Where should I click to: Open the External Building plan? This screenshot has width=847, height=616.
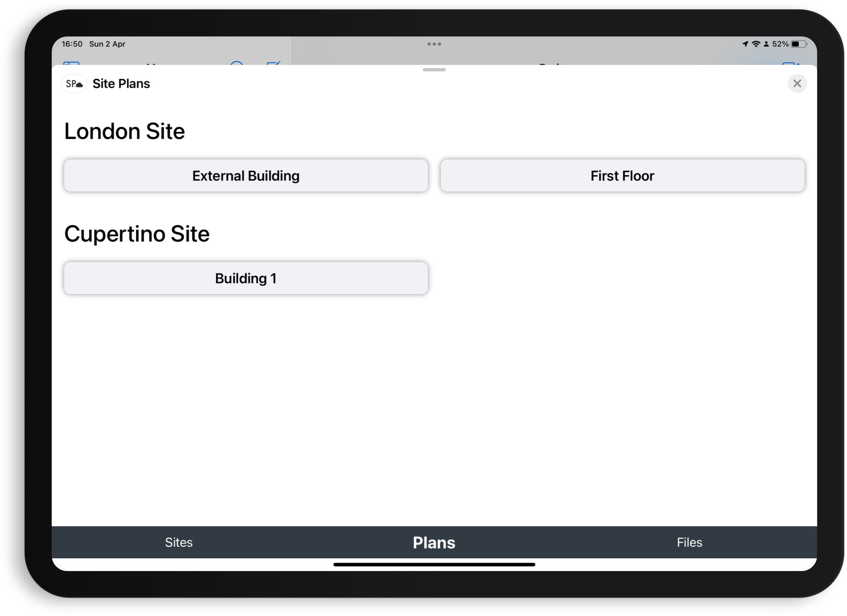click(x=246, y=176)
